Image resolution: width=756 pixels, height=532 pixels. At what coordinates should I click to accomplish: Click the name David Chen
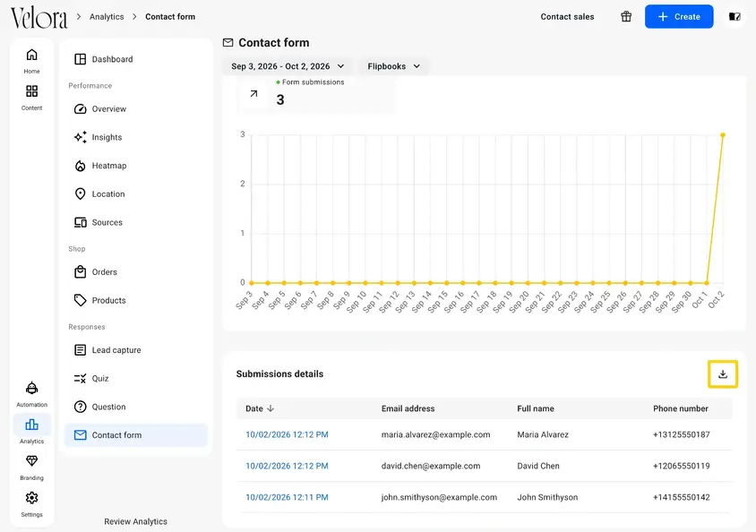[538, 466]
